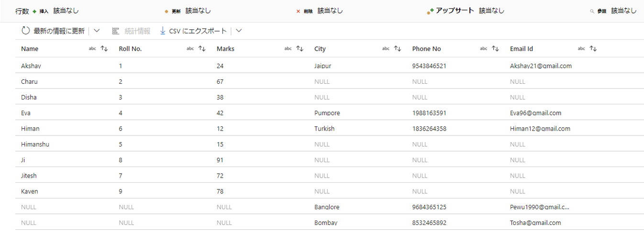Click the Banglore city cell

327,207
